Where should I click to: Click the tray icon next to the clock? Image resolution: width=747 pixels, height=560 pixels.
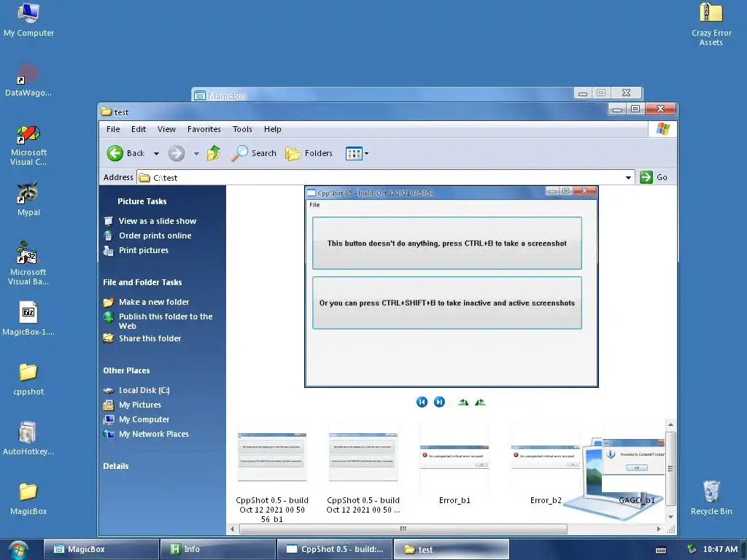pyautogui.click(x=692, y=549)
